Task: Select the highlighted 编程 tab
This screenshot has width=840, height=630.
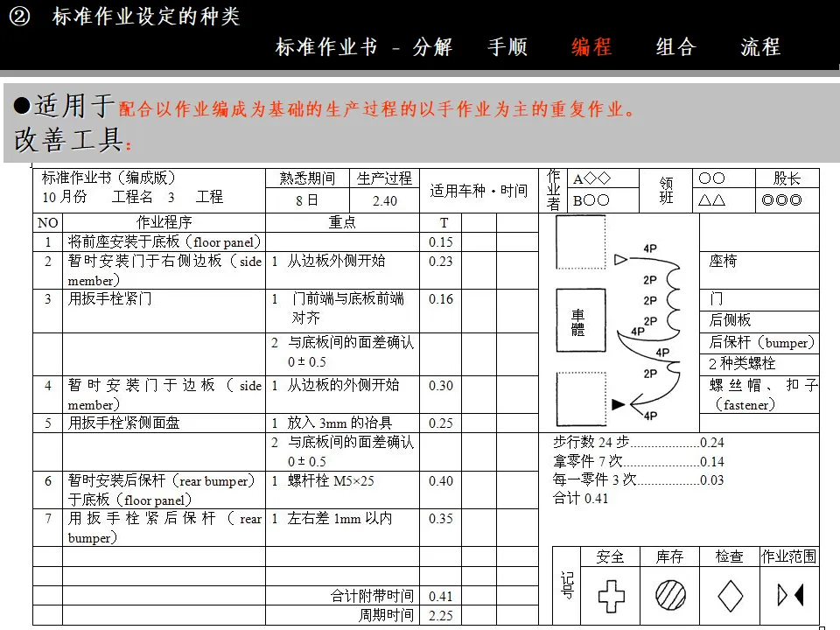Action: pos(591,47)
